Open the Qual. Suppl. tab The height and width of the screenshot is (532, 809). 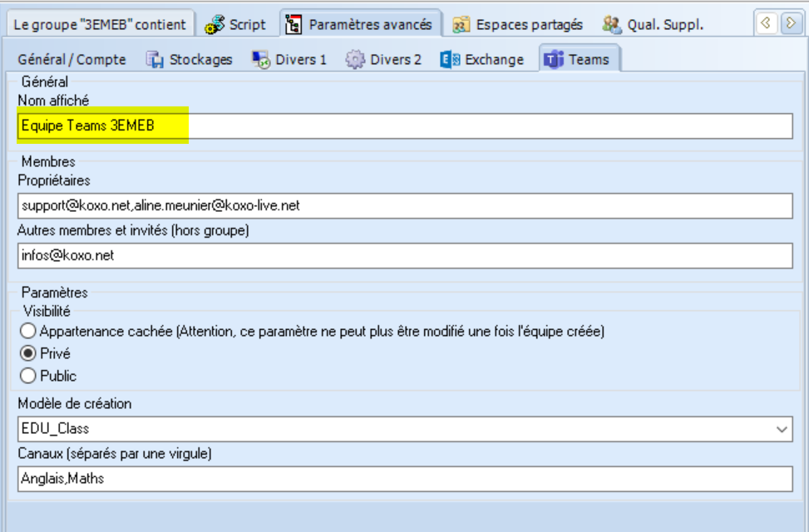click(654, 24)
